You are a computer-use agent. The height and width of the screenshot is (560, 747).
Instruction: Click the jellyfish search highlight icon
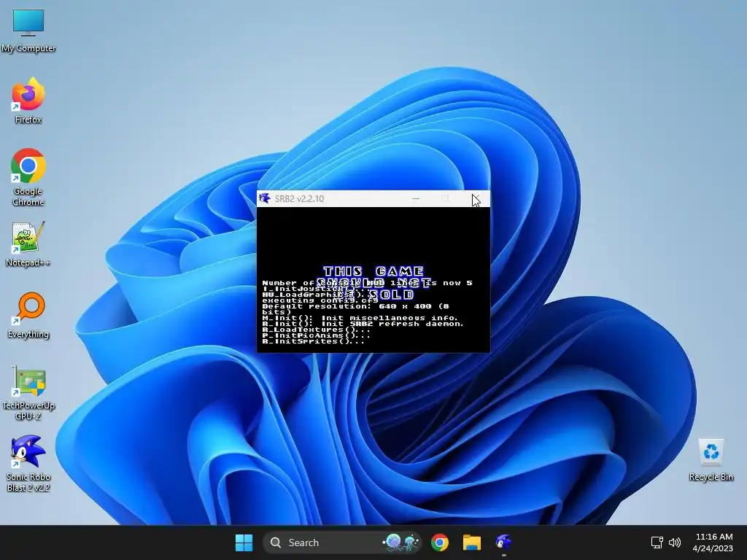(401, 542)
